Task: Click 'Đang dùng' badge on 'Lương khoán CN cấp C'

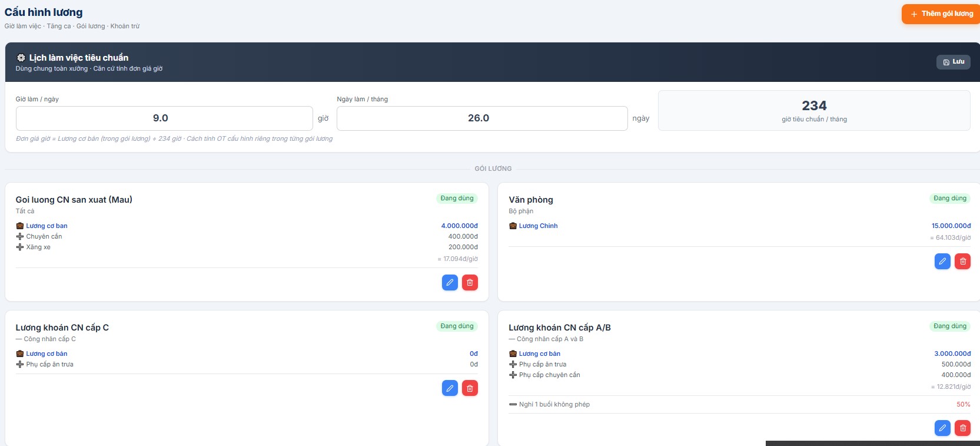Action: pyautogui.click(x=457, y=326)
